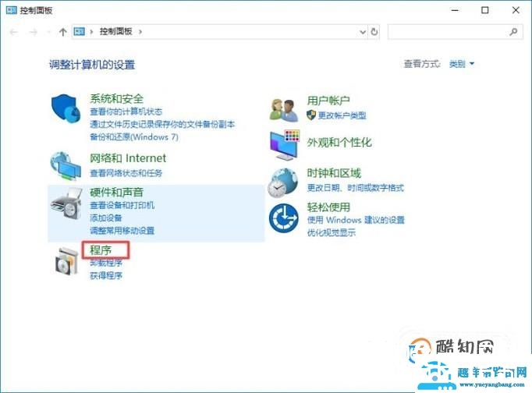The image size is (532, 393).
Task: Select the 控制面板 breadcrumb segment
Action: click(115, 31)
